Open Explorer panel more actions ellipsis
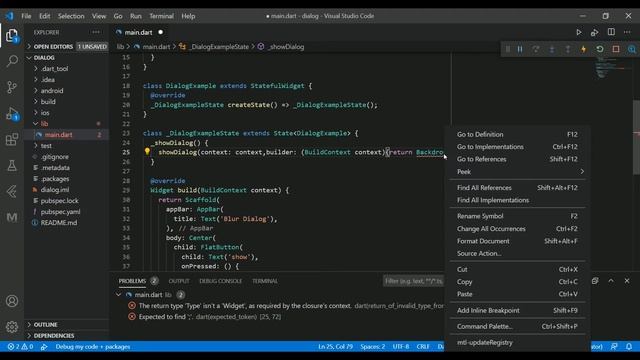 click(x=96, y=32)
